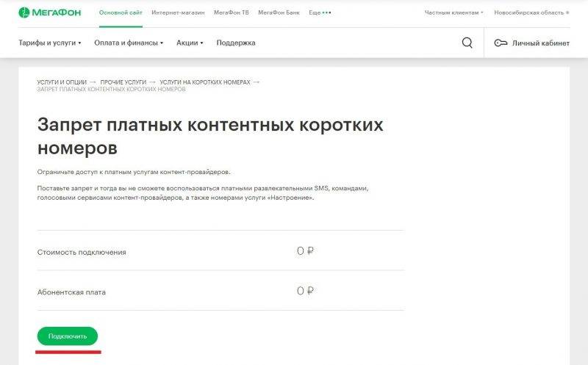Go to Услуги и опции breadcrumb

pyautogui.click(x=62, y=82)
